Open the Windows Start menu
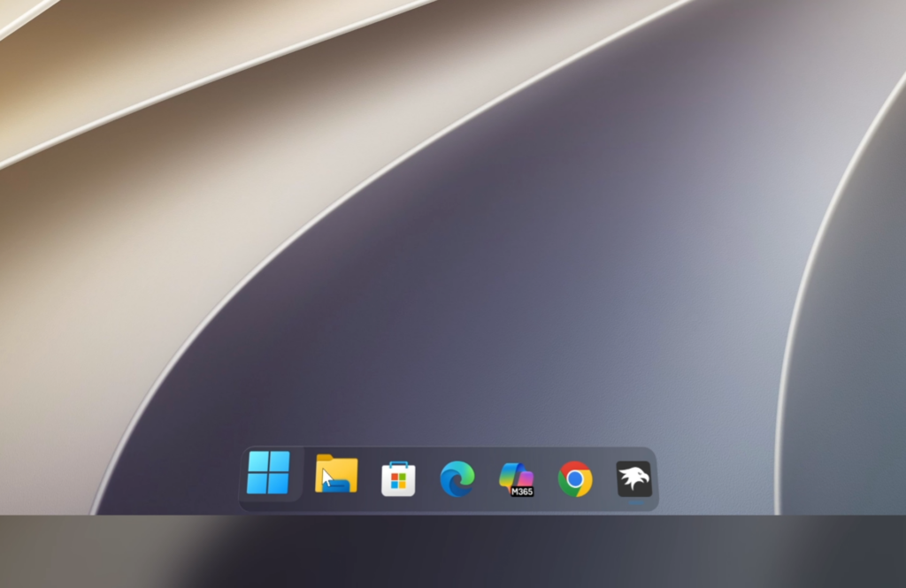Viewport: 906px width, 588px height. [268, 473]
